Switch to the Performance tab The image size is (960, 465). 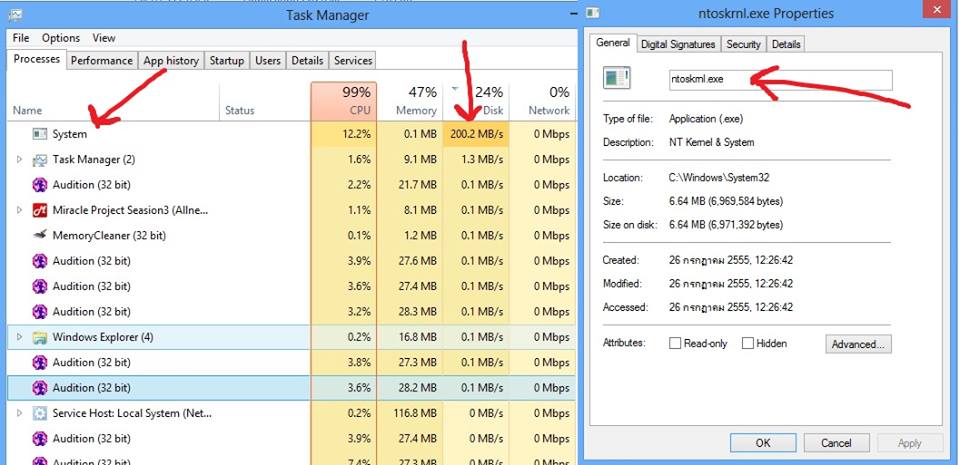(x=102, y=61)
